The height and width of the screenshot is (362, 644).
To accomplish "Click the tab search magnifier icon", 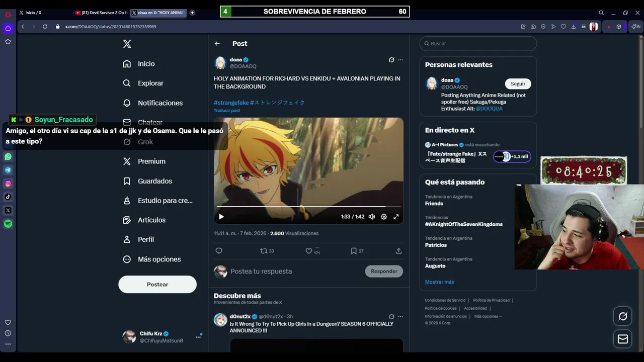I will click(601, 13).
